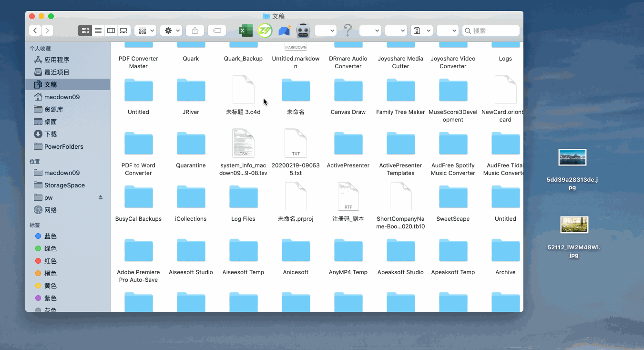The image size is (644, 350).
Task: Click the 搜索 search field
Action: click(491, 31)
